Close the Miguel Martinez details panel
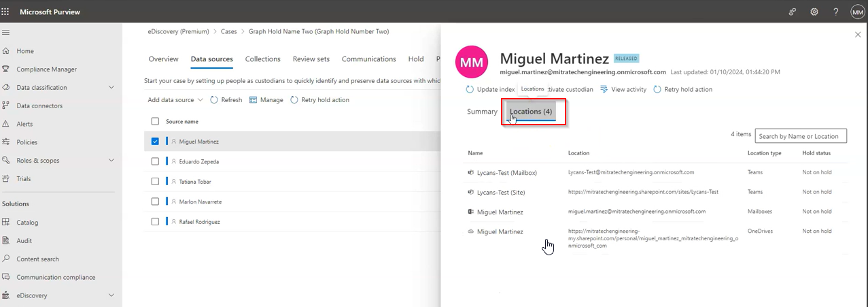Screen dimensions: 868x307 857,34
